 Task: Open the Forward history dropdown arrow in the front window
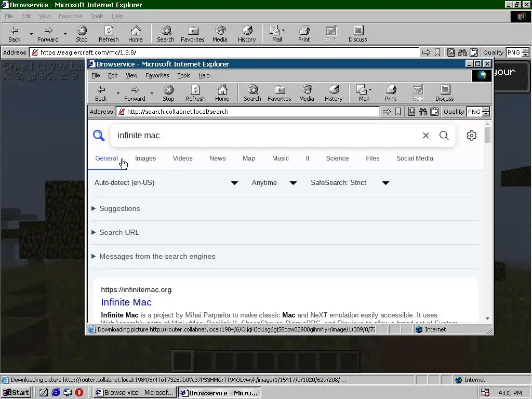(152, 94)
